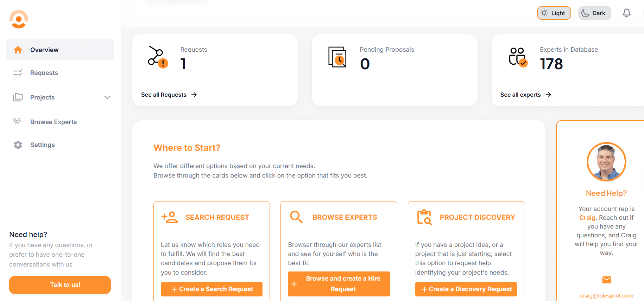
Task: Expand the Projects submenu chevron
Action: click(x=107, y=97)
